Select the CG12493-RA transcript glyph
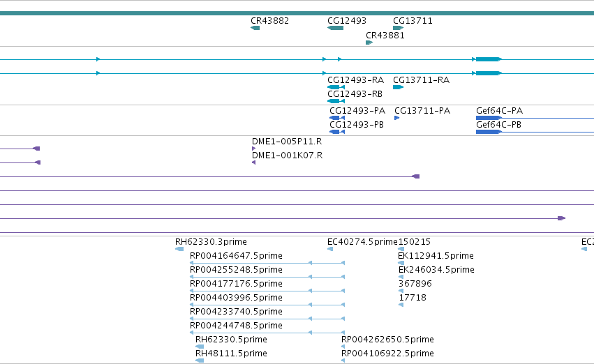The width and height of the screenshot is (594, 364). point(336,87)
